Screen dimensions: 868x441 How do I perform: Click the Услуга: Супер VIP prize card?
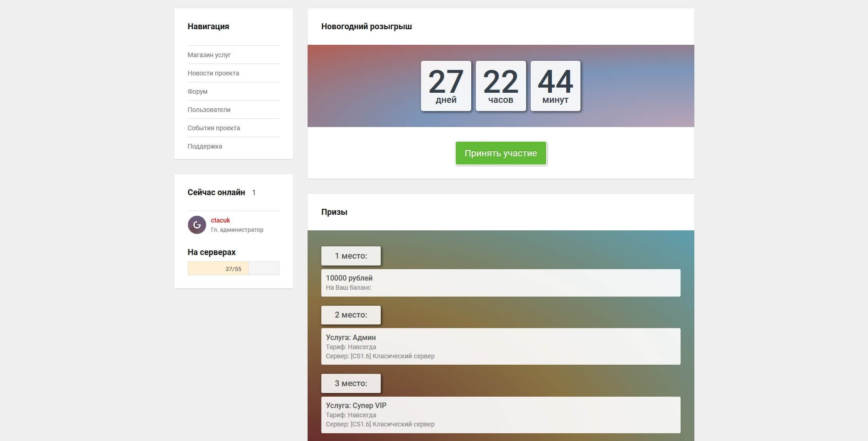[501, 414]
